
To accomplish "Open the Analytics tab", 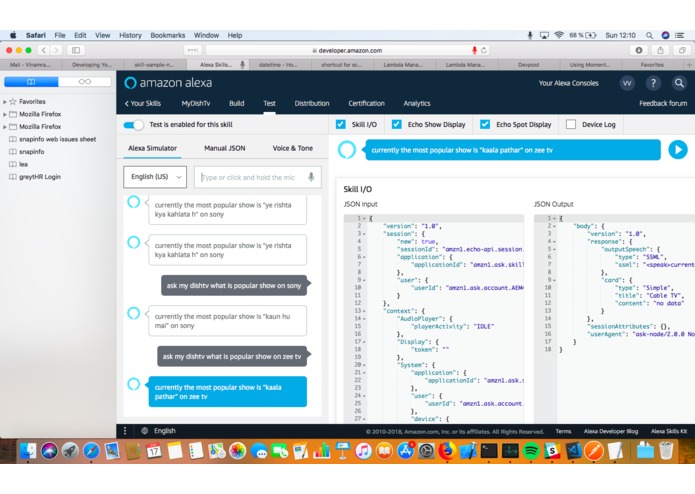I will point(417,103).
